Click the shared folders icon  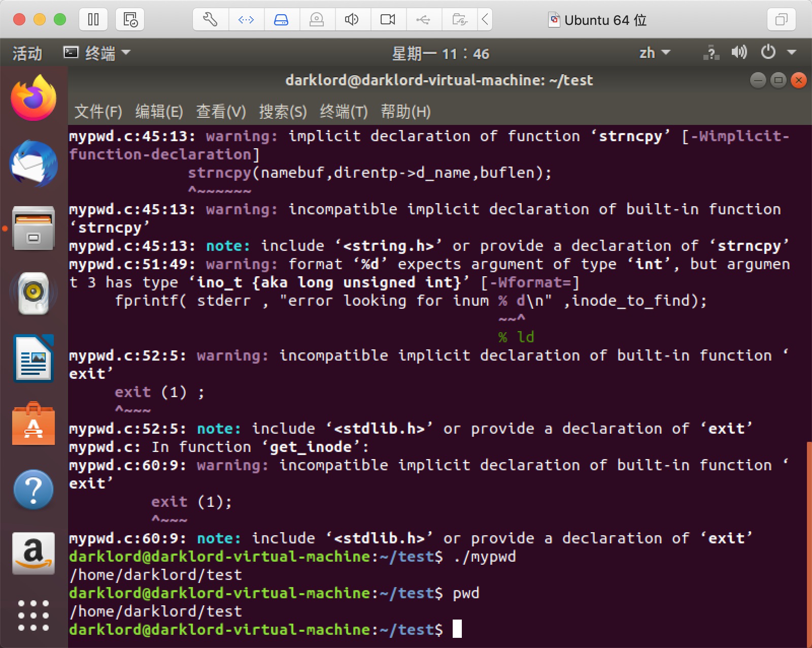[x=459, y=20]
